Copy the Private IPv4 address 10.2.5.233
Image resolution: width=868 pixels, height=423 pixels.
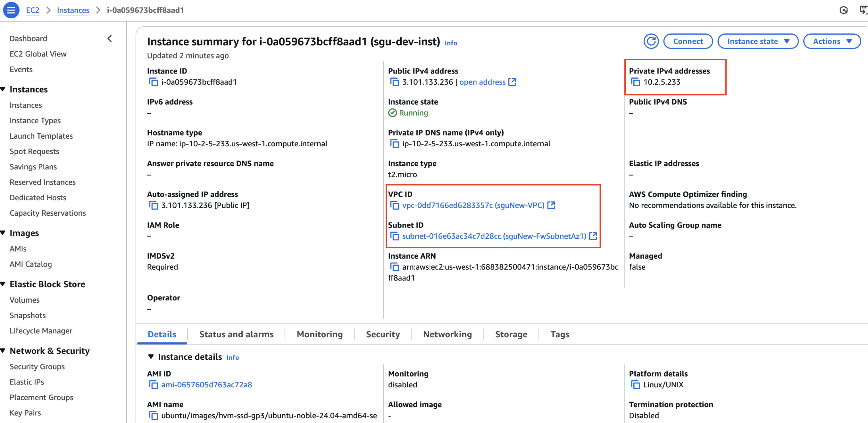click(x=635, y=82)
